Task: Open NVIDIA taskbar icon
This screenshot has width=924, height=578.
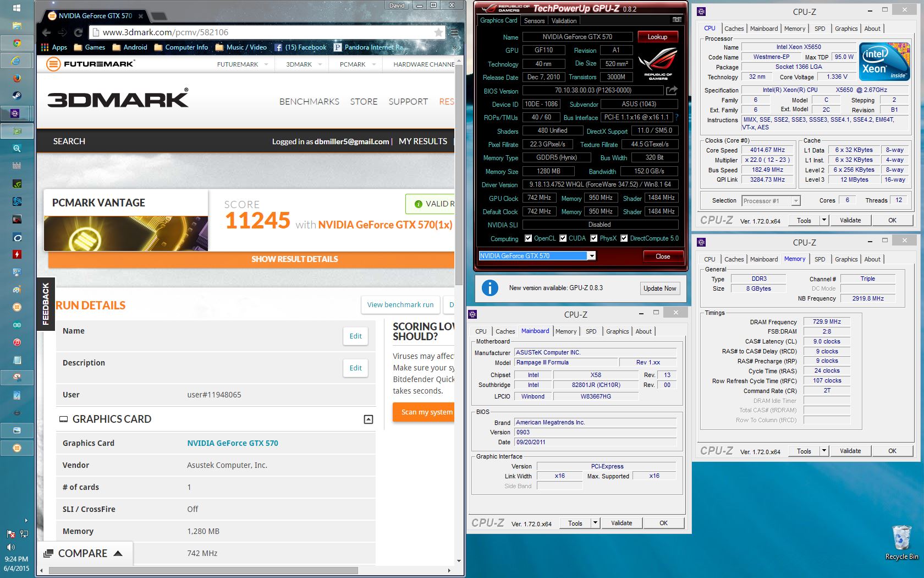Action: [16, 184]
